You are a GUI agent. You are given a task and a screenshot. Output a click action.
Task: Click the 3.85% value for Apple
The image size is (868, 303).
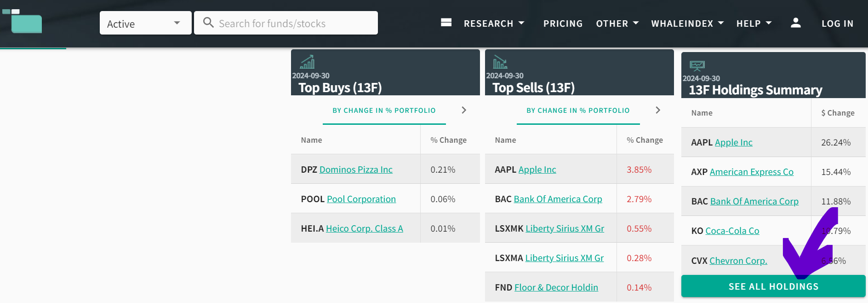point(639,169)
